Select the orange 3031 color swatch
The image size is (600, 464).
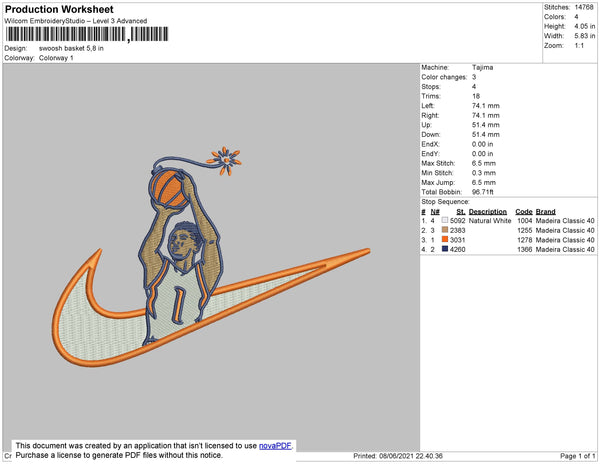445,239
